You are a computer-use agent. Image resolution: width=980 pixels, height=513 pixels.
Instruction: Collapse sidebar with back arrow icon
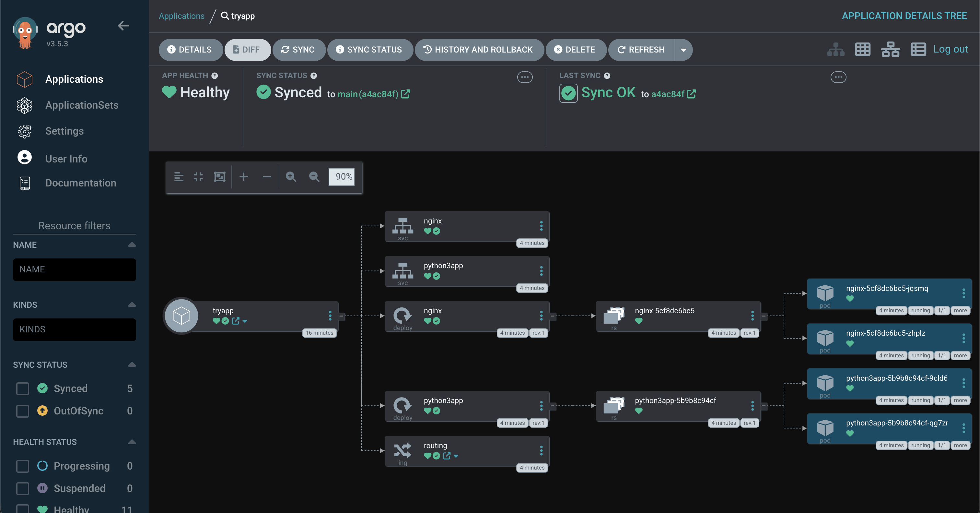pyautogui.click(x=123, y=26)
